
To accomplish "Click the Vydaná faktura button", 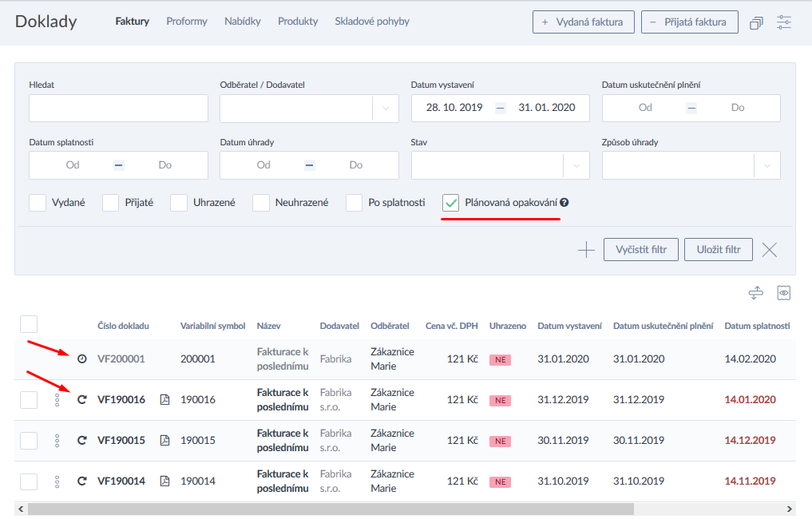I will pos(583,22).
